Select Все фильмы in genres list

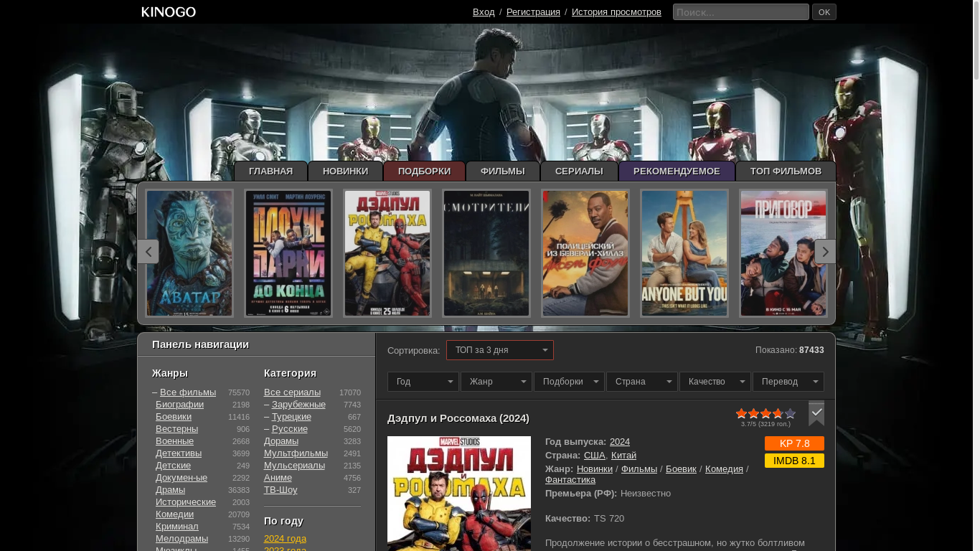188,392
